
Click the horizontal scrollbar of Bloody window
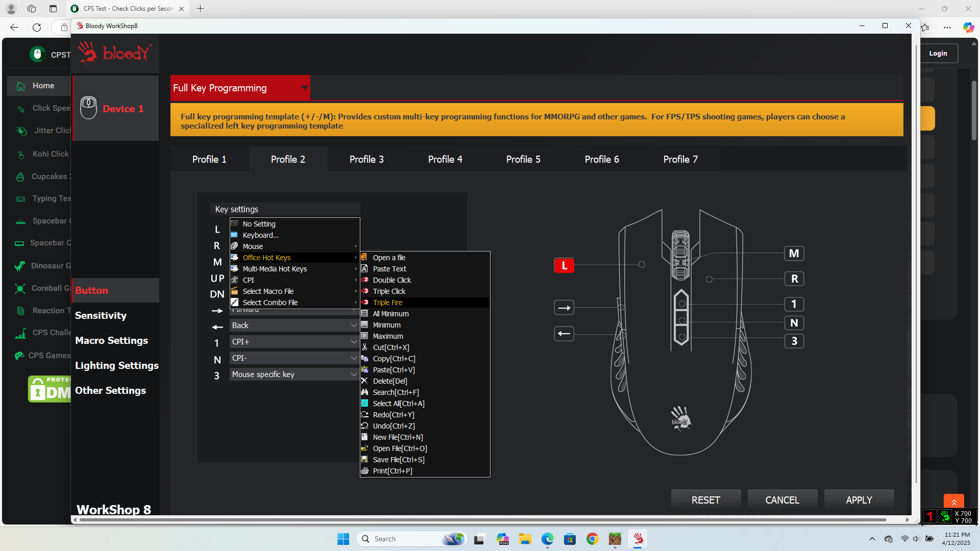pyautogui.click(x=482, y=520)
